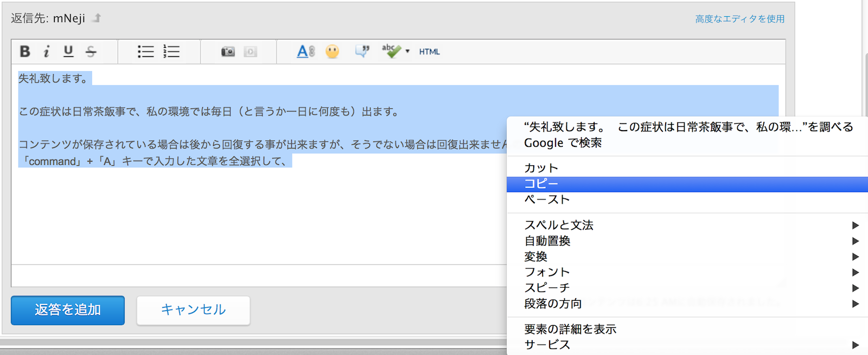
Task: Open the advanced editor link 高度なエディタを使用
Action: 740,19
